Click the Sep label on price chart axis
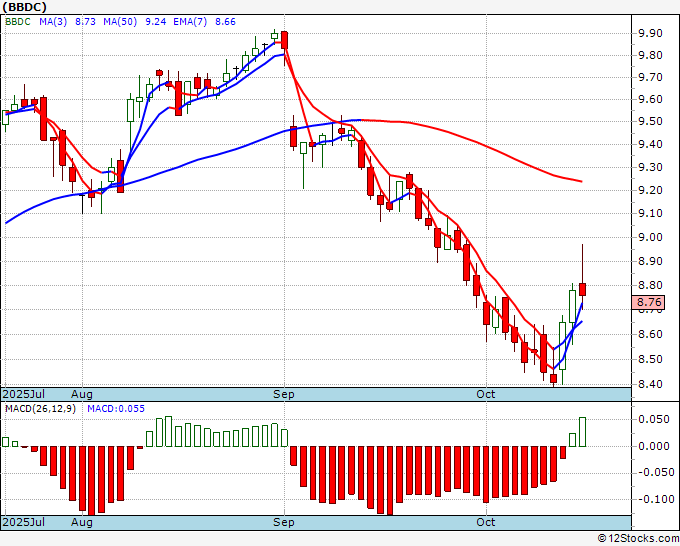Viewport: 680px width, 546px height. [284, 394]
